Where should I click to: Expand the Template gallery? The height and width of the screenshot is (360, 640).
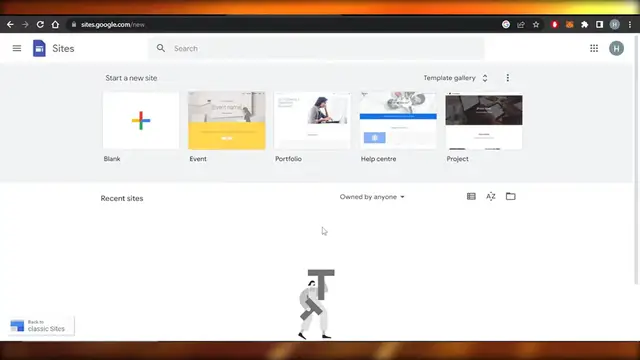[x=456, y=78]
